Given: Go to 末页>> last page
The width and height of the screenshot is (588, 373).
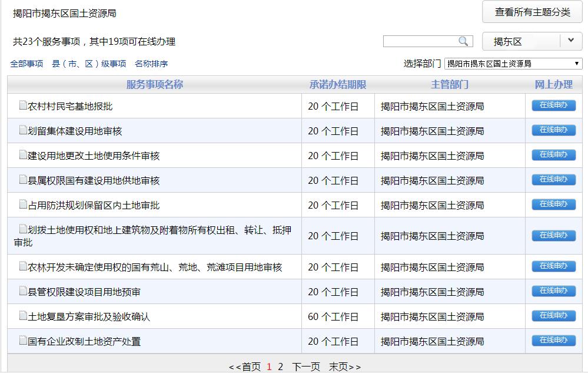Looking at the screenshot, I should 345,367.
